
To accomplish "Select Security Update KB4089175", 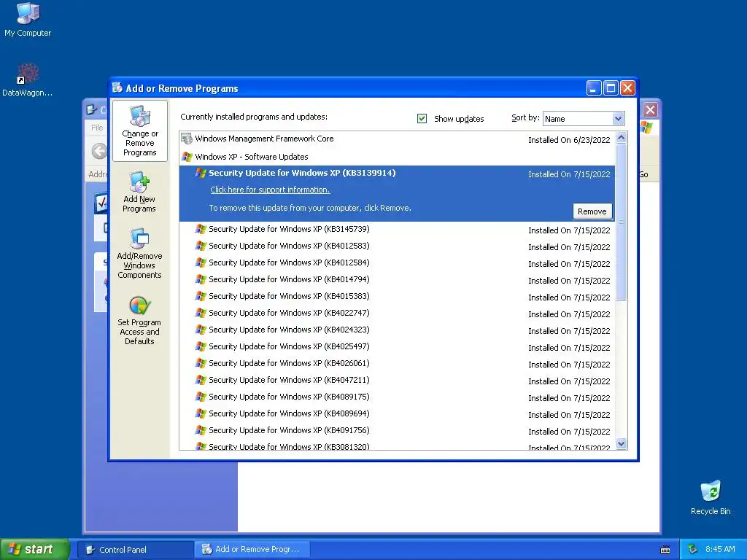I will point(397,397).
